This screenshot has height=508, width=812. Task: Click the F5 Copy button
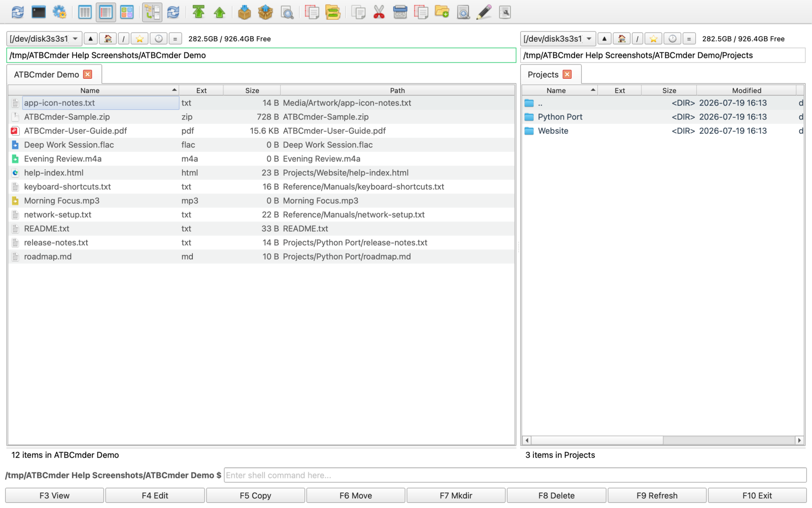click(x=256, y=496)
